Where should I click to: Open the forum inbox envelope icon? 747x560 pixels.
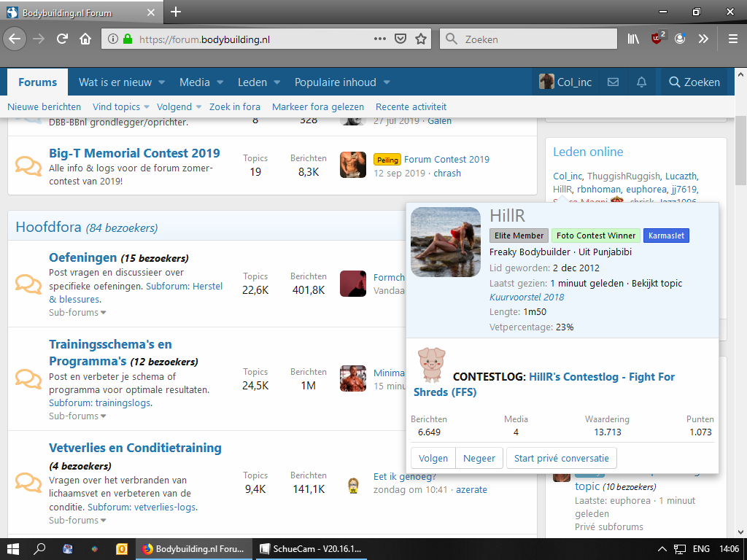pyautogui.click(x=613, y=82)
